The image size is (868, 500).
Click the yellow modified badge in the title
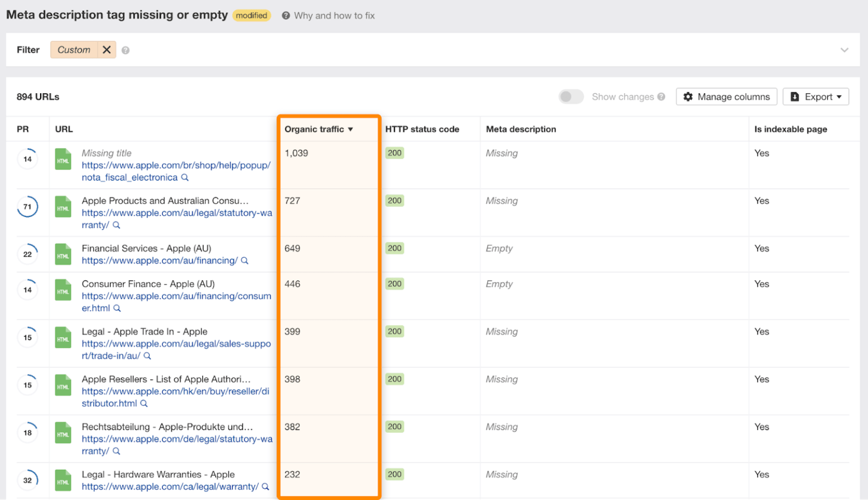tap(251, 15)
